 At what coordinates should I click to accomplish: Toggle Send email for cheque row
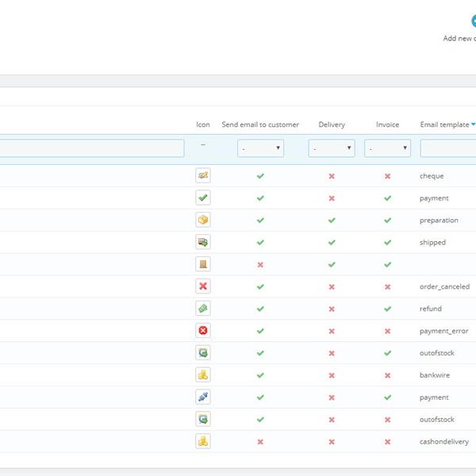pyautogui.click(x=260, y=176)
